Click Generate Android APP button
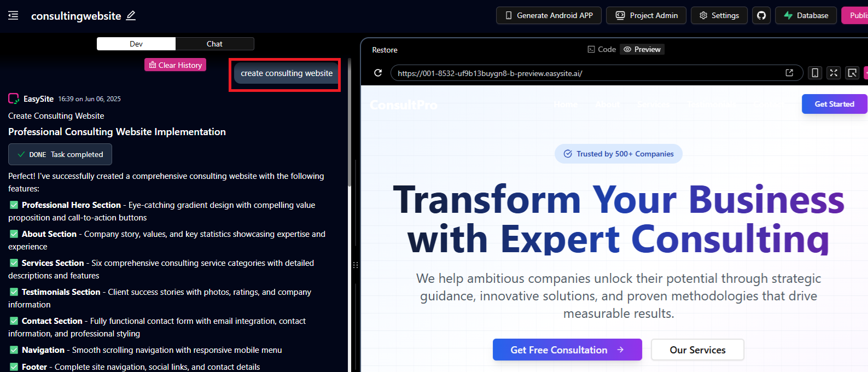 coord(549,15)
